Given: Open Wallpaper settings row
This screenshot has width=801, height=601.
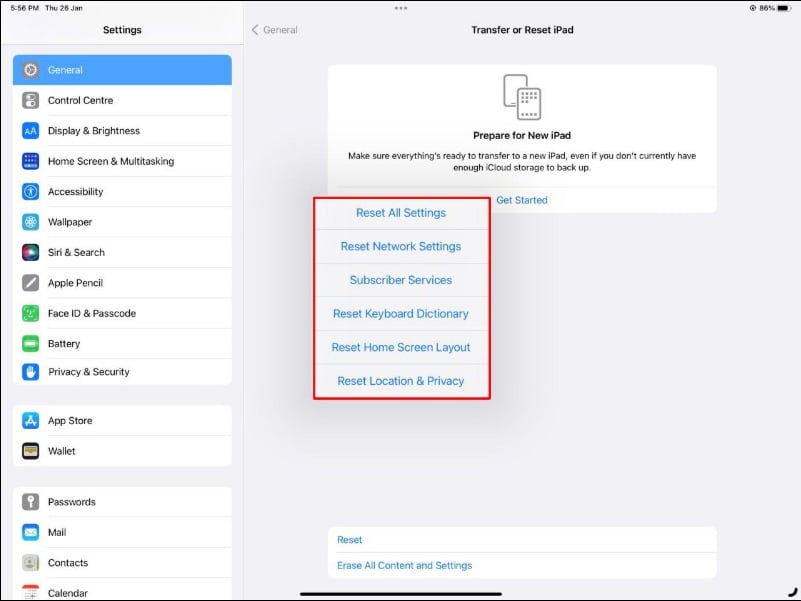Looking at the screenshot, I should (122, 222).
